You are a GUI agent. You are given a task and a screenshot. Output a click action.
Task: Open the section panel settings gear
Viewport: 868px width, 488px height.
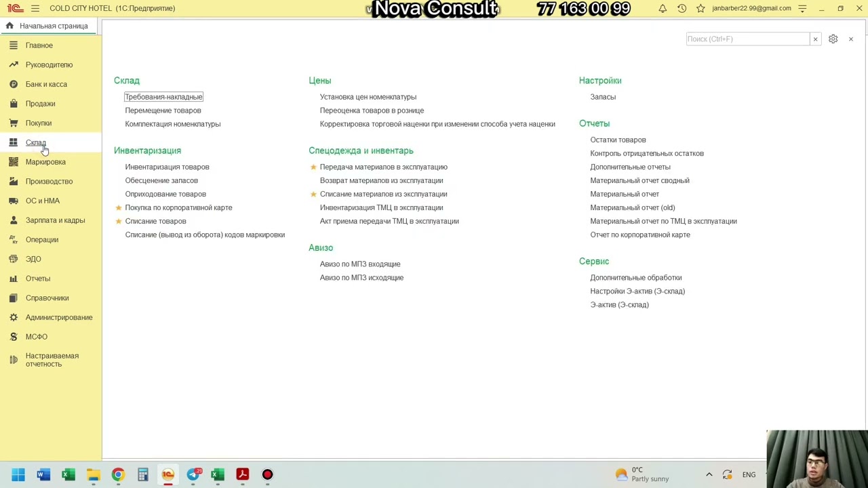click(x=833, y=39)
